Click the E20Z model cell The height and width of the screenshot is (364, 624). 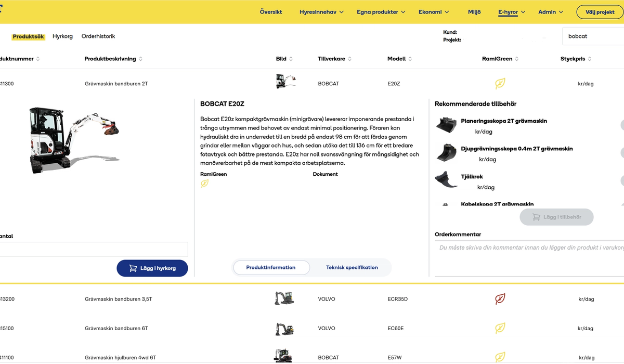(394, 83)
